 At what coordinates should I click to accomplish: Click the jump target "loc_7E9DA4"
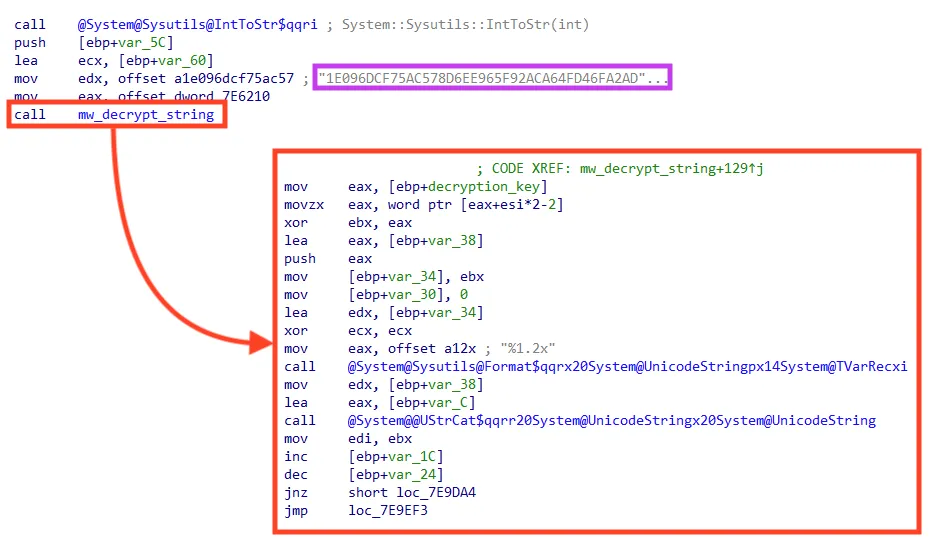[x=436, y=492]
